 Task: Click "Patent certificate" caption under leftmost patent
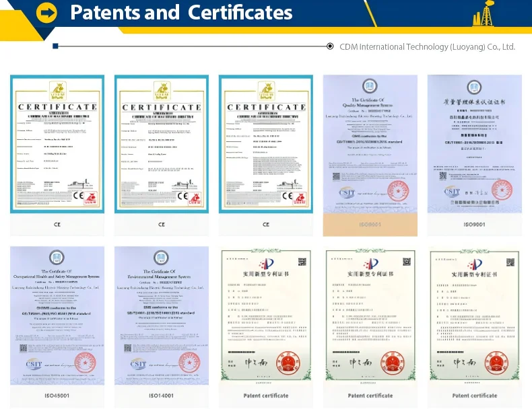pyautogui.click(x=266, y=395)
